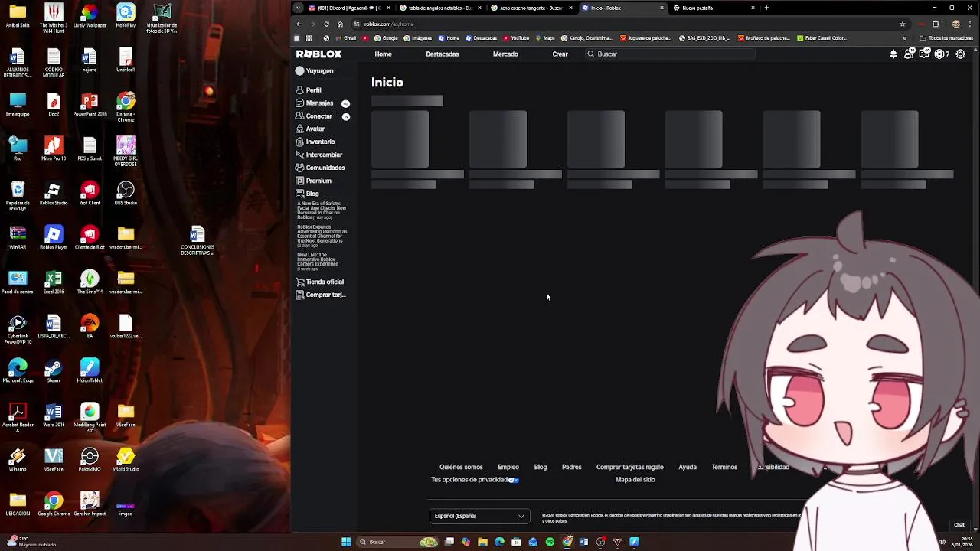Open the Comprar tarjetas regalo footer link
The image size is (980, 551).
(x=629, y=467)
